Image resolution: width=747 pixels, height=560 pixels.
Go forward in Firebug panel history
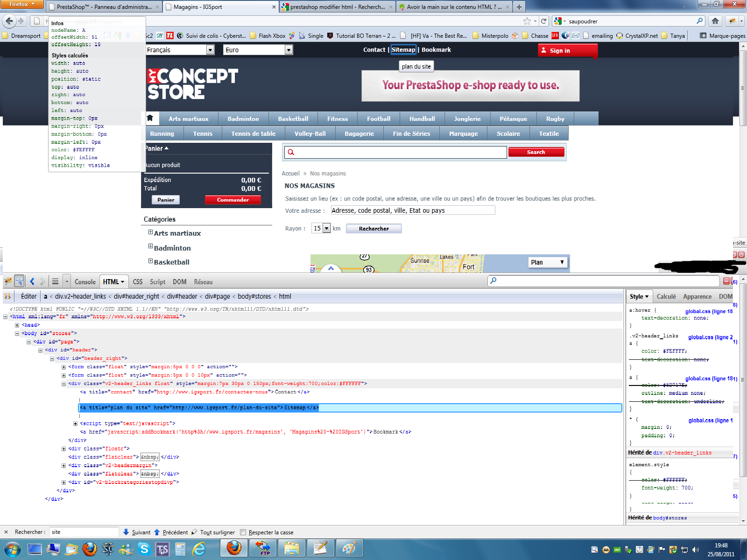(42, 281)
